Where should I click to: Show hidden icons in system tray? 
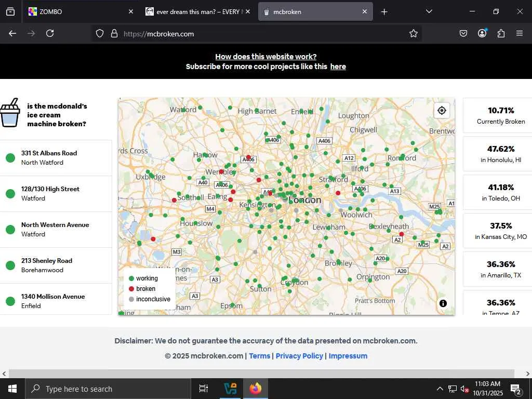pos(440,389)
